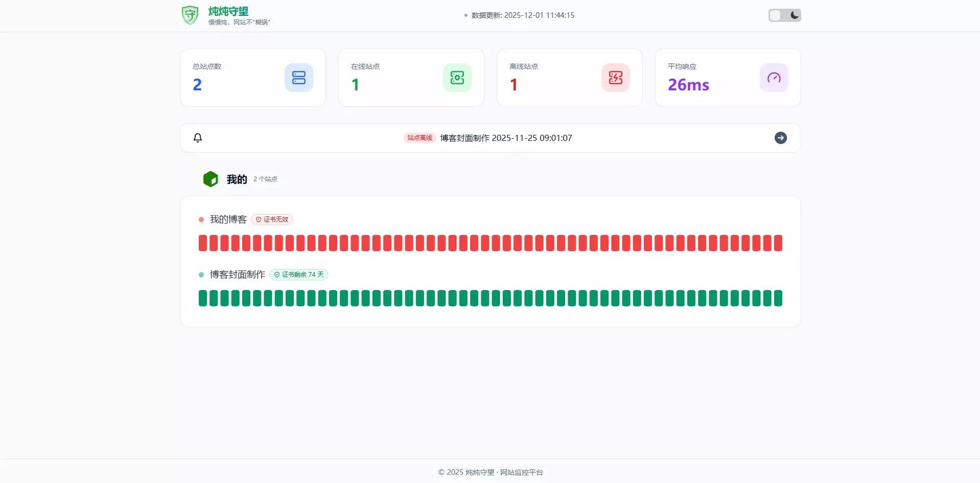This screenshot has width=980, height=483.
Task: Select the 平均响应 26ms stat card
Action: pos(728,78)
